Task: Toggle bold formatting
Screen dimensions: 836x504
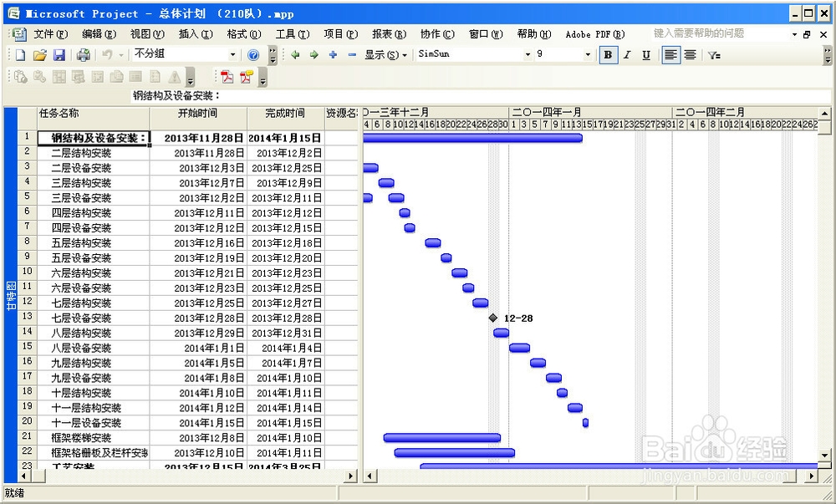Action: 608,55
